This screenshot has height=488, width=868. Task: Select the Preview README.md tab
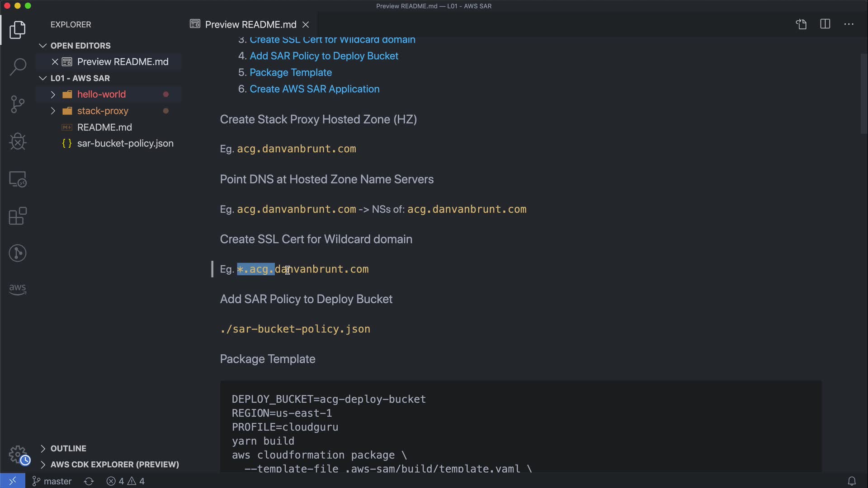(x=250, y=24)
